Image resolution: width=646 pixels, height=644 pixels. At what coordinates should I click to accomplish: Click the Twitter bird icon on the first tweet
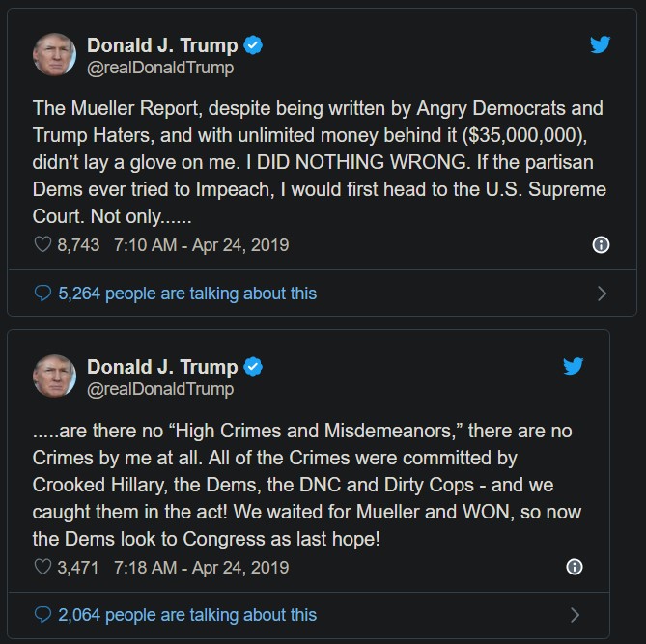(x=600, y=44)
